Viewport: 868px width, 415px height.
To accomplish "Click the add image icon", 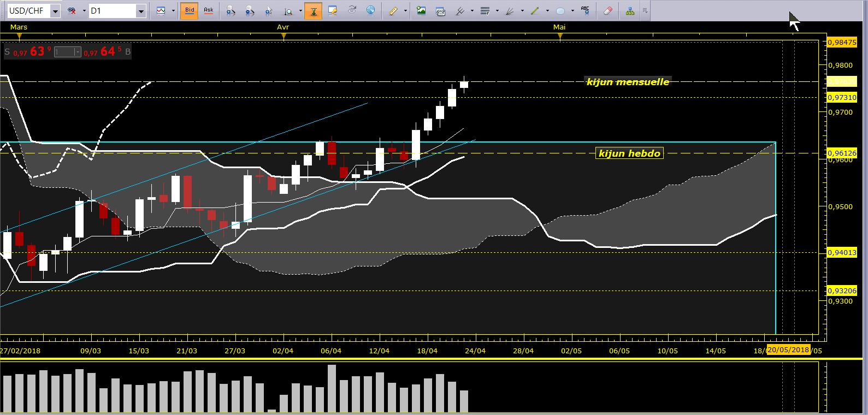I will [x=421, y=10].
